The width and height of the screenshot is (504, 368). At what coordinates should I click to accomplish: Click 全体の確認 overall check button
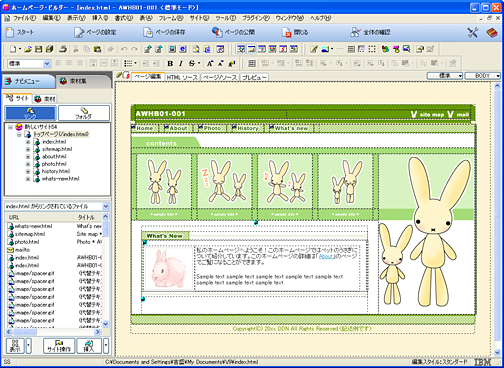click(370, 32)
